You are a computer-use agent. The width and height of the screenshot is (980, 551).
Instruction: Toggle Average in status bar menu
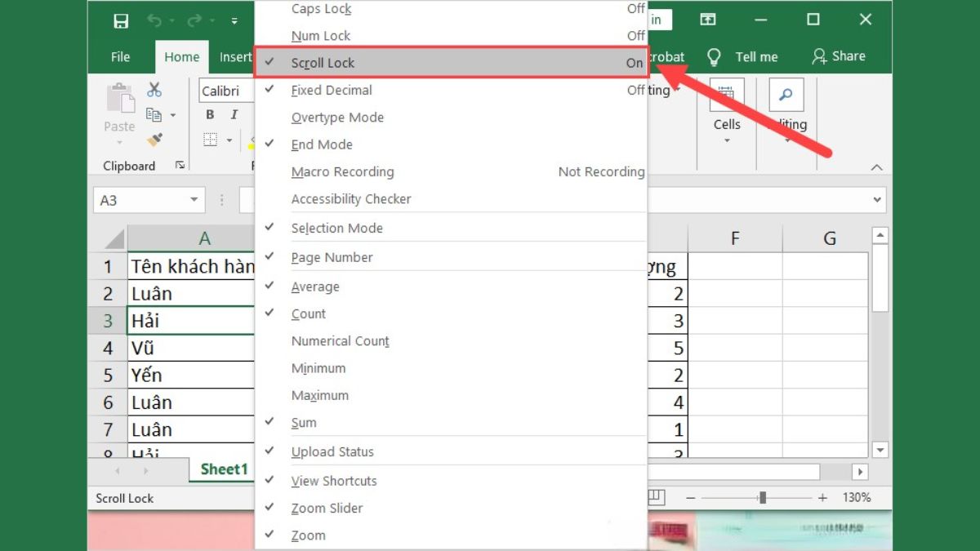click(x=451, y=287)
